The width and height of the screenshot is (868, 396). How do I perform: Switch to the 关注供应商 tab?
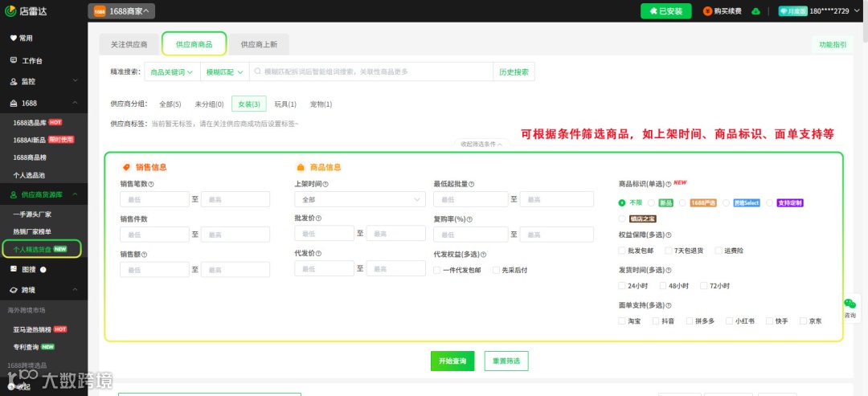point(129,44)
